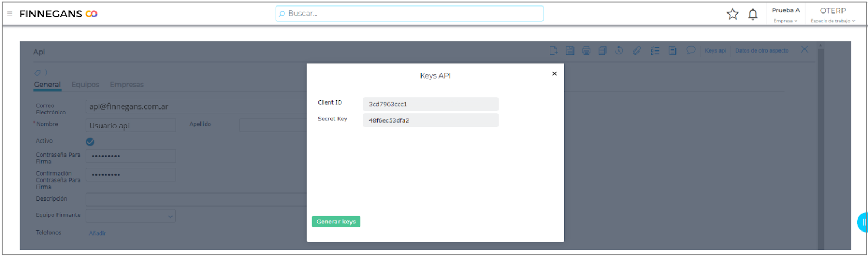
Task: Click the Nombre field with Usuario api
Action: click(131, 125)
